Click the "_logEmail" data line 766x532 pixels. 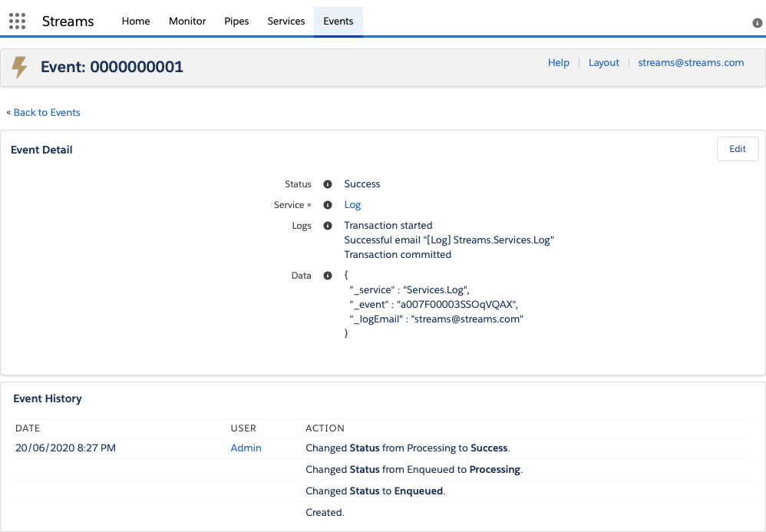[436, 319]
